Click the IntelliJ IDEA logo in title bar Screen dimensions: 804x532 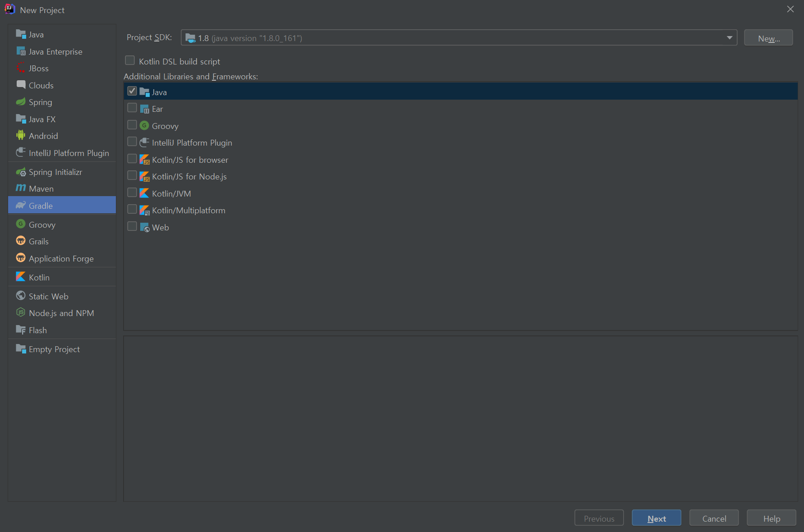coord(9,9)
